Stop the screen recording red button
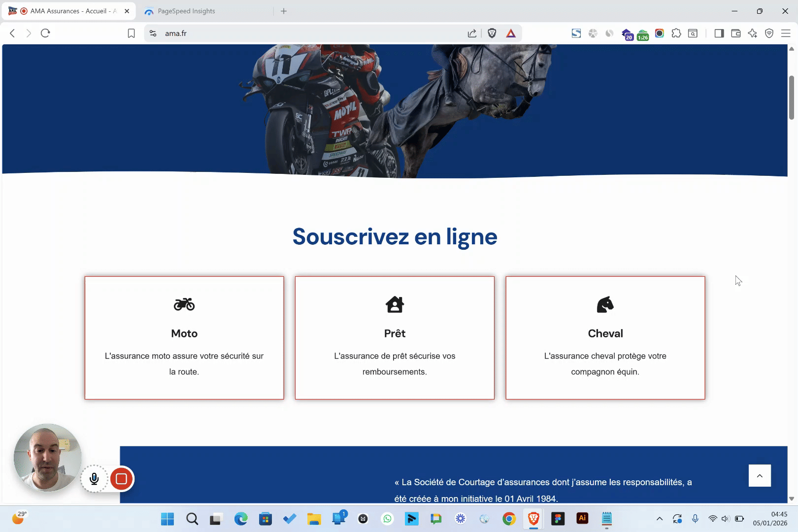This screenshot has width=798, height=532. pos(121,478)
